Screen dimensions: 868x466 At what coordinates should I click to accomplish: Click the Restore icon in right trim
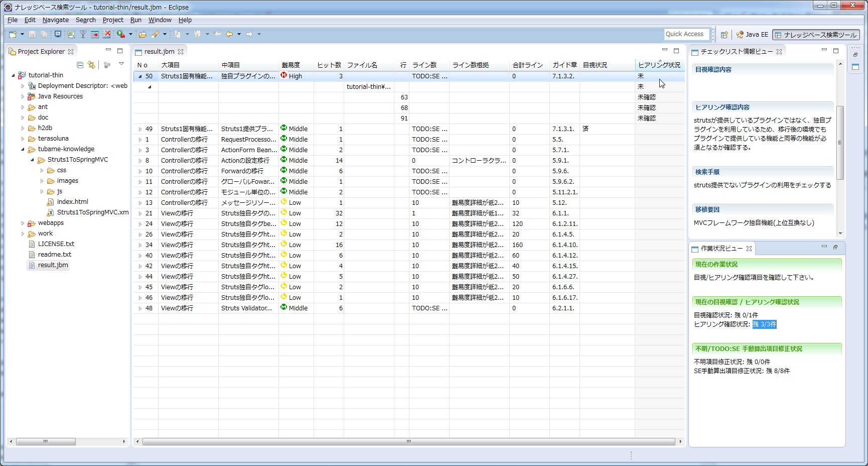(855, 54)
